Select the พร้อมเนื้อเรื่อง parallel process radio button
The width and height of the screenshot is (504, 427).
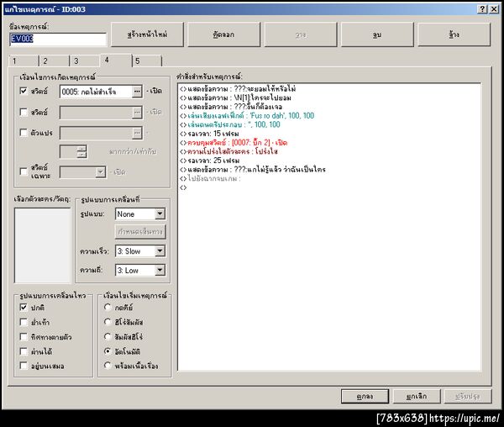tap(108, 366)
